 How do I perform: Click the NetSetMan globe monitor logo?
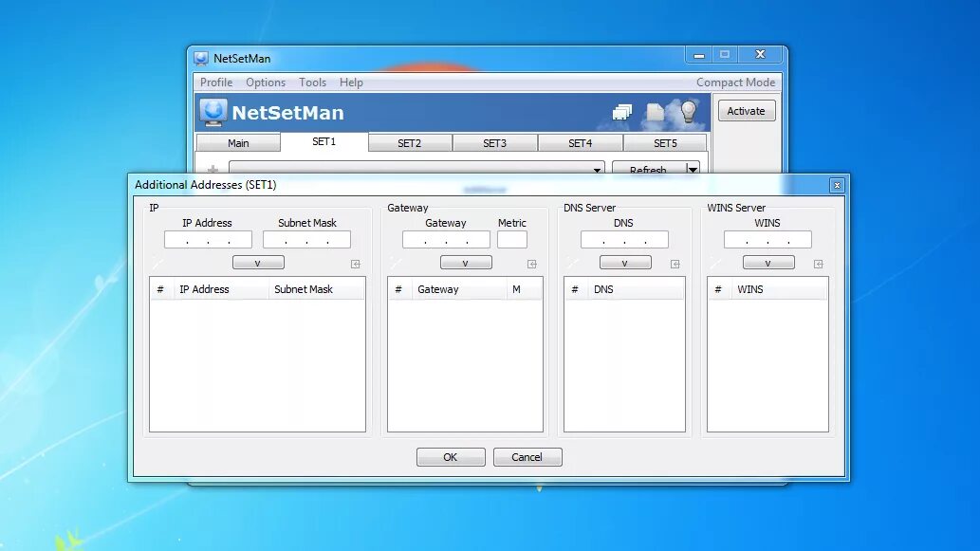[213, 113]
